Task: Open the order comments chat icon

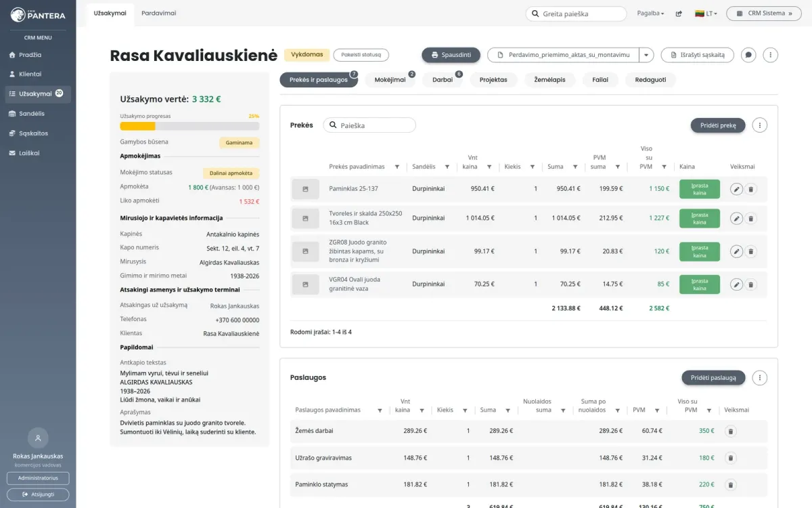Action: pyautogui.click(x=748, y=55)
